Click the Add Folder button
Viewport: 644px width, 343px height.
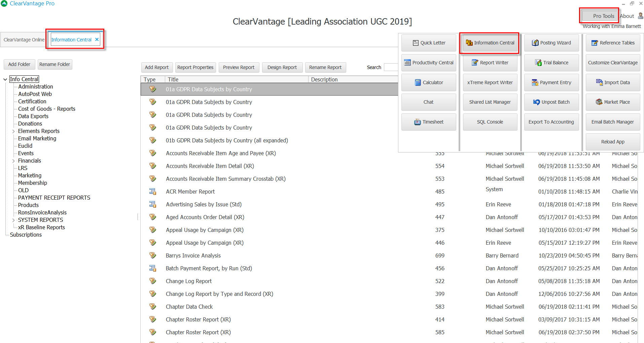coord(19,64)
